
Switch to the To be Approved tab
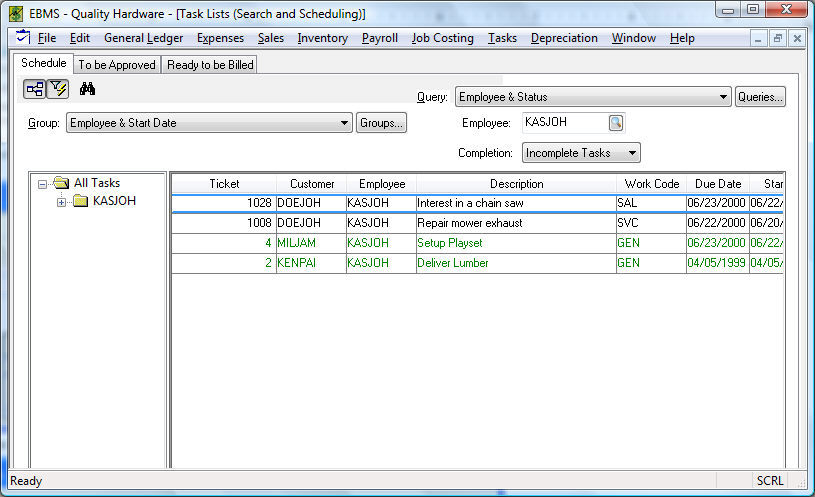(117, 65)
